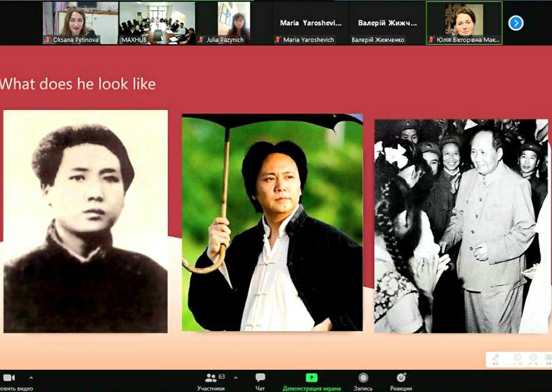Screen dimensions: 552x392
Task: Advance to next slide with right arrow
Action: coord(533,357)
